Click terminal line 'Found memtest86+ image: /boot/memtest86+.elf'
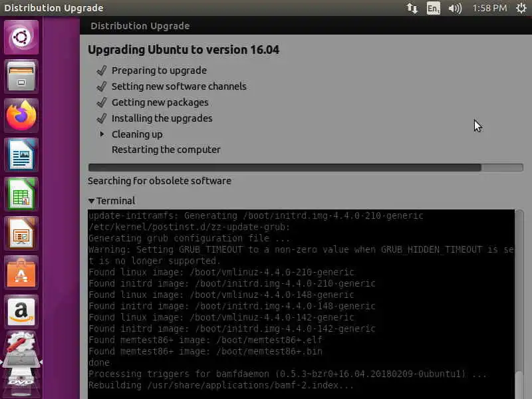 pyautogui.click(x=205, y=340)
